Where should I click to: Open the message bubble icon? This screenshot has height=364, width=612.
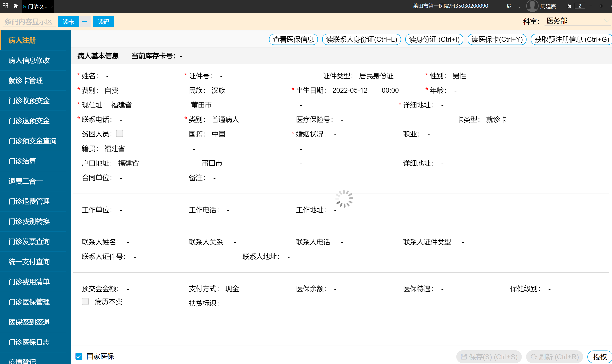[x=520, y=6]
